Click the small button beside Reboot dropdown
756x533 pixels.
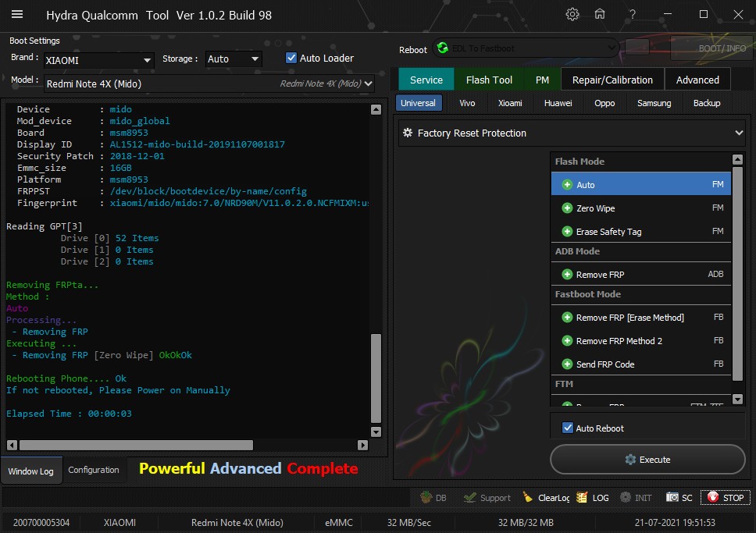637,48
